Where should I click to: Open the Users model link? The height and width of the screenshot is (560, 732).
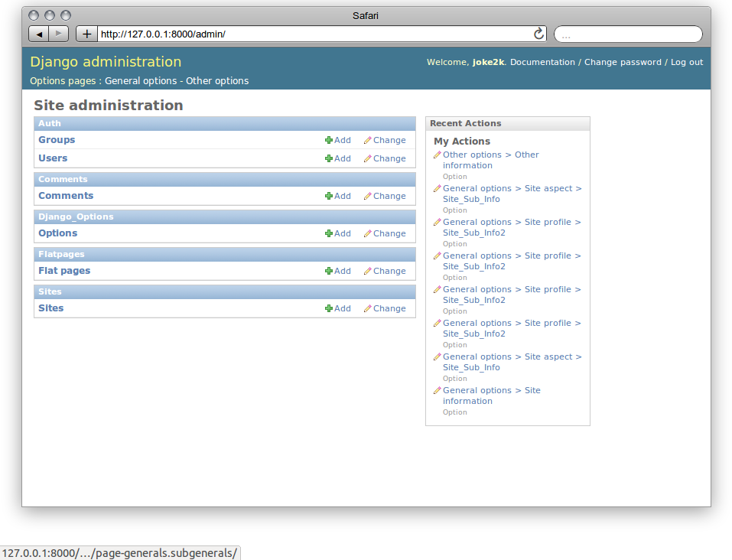point(53,158)
